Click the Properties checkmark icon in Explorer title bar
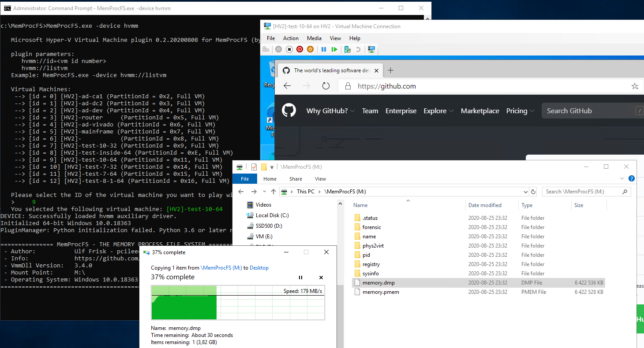This screenshot has height=348, width=644. [254, 167]
